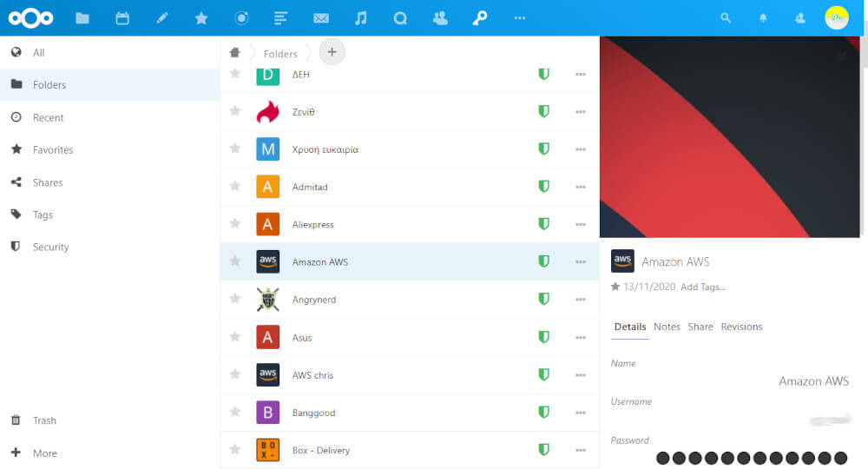Image resolution: width=868 pixels, height=469 pixels.
Task: Open the Bookmarks star app icon
Action: click(201, 18)
